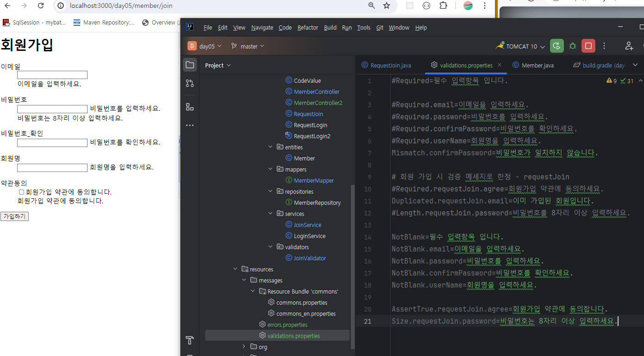
Task: Focus the 비밀번호_확인 input field
Action: coord(52,143)
